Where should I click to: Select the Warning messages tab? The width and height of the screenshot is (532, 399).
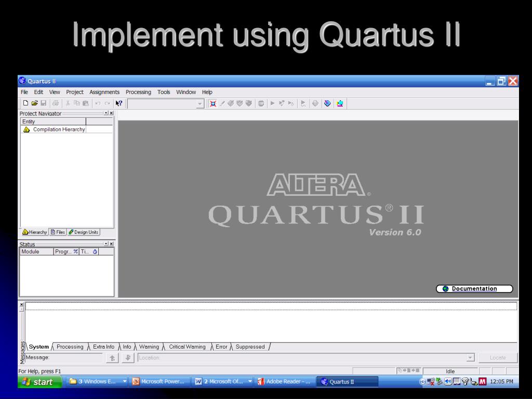[x=149, y=347]
